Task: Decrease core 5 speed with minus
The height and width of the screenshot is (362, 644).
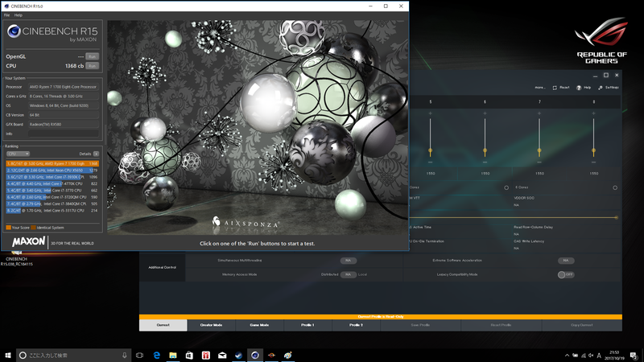Action: [431, 162]
